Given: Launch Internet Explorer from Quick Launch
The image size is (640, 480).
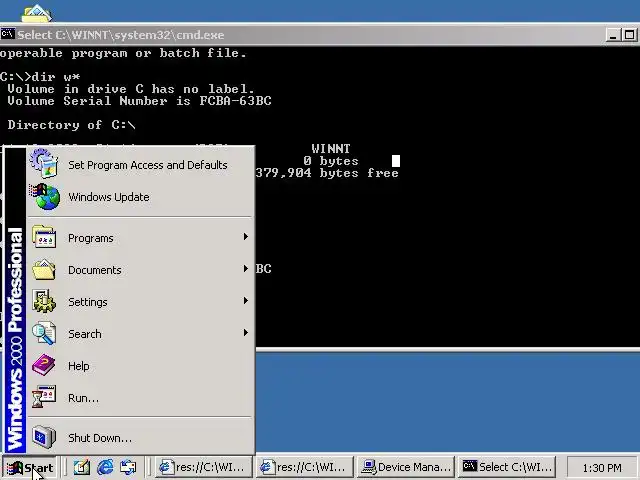Looking at the screenshot, I should click(105, 467).
